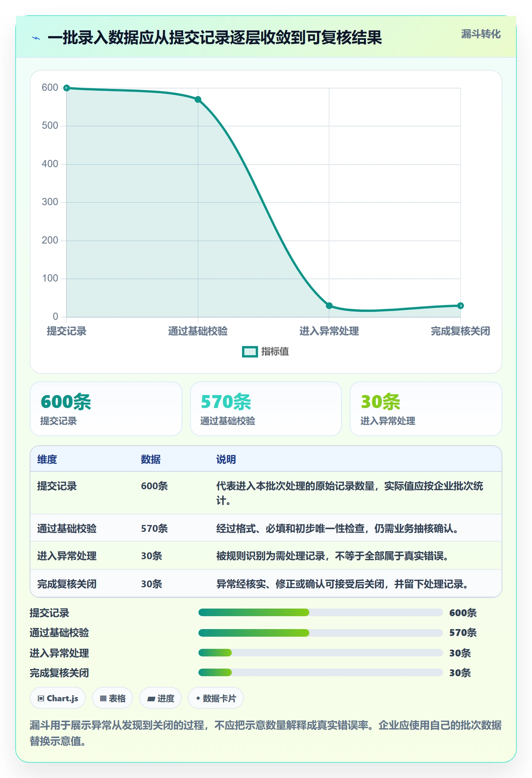Click the 说明 column header

(x=226, y=459)
